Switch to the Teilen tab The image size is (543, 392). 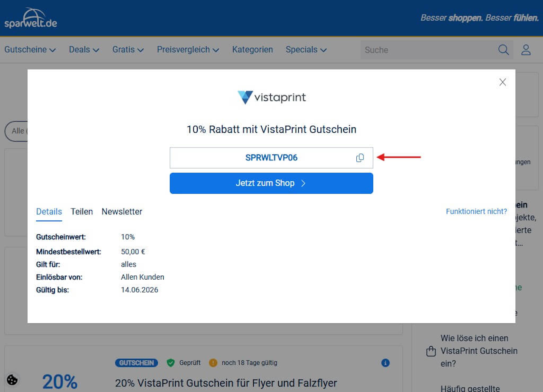point(81,211)
